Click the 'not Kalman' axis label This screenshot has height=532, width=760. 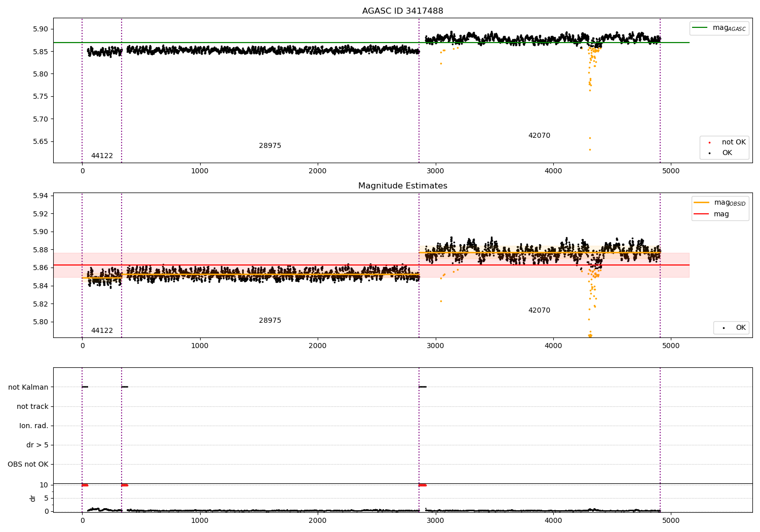(28, 388)
